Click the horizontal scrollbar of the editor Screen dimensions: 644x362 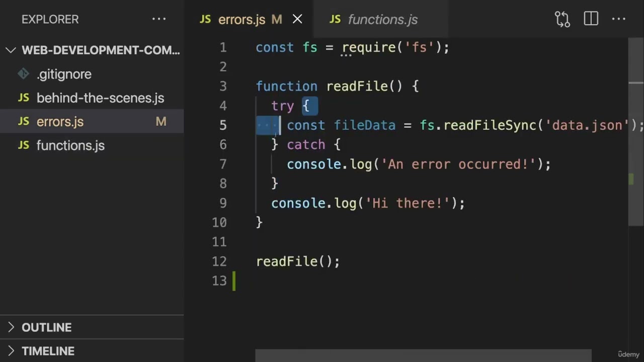click(x=423, y=355)
